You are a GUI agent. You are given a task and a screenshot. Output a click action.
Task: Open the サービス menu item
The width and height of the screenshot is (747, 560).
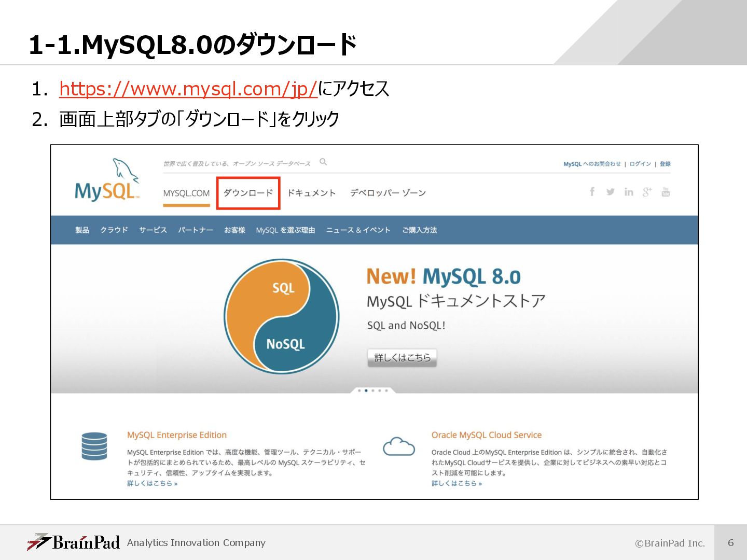pyautogui.click(x=153, y=230)
